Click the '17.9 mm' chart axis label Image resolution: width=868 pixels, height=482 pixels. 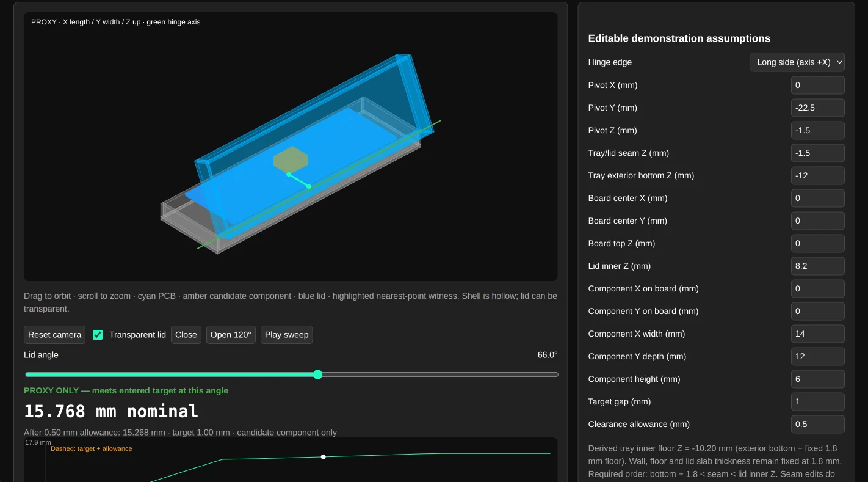(x=38, y=442)
